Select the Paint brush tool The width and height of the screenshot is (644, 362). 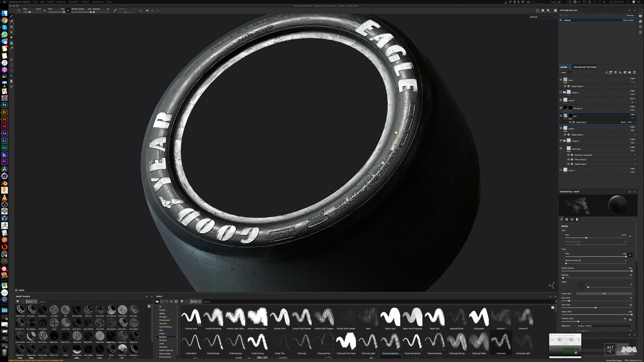[x=12, y=16]
